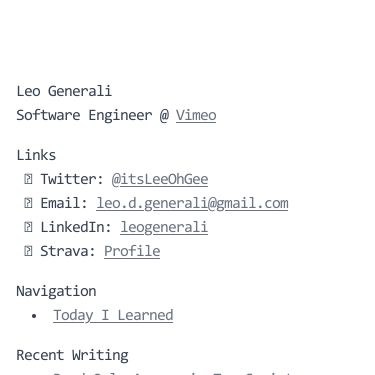Click the partially visible Recent Writing article link
The height and width of the screenshot is (375, 375).
(173, 373)
